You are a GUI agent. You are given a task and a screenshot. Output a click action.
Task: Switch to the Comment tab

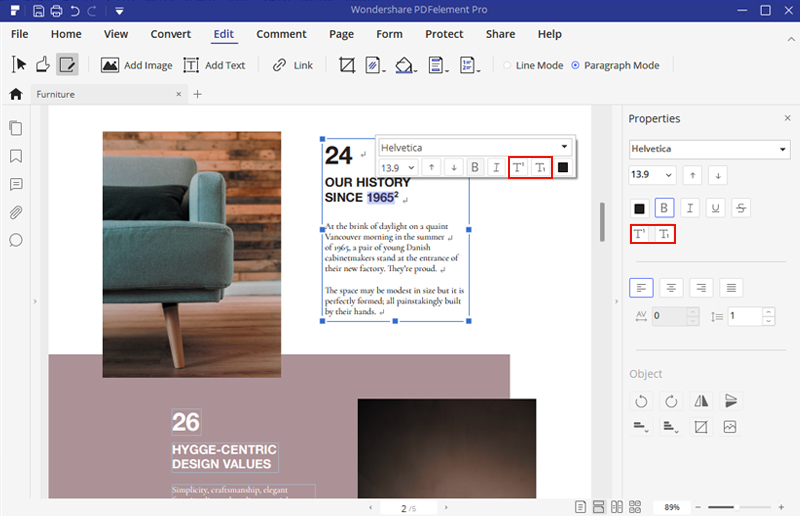pos(281,34)
